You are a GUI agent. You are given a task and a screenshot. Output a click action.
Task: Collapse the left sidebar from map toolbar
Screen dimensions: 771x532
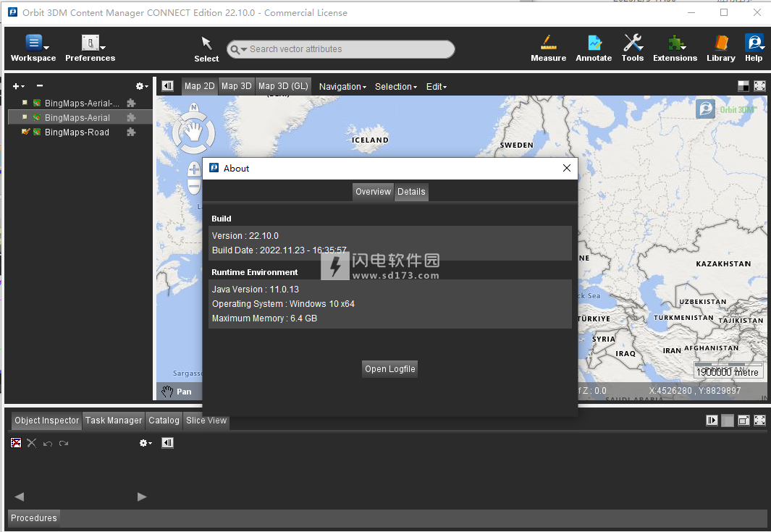168,86
